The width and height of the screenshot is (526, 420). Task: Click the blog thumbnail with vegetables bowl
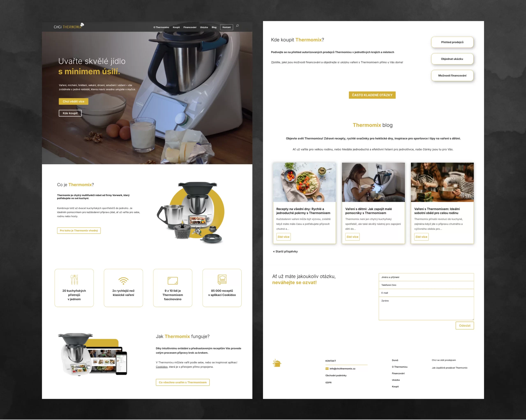pyautogui.click(x=304, y=182)
